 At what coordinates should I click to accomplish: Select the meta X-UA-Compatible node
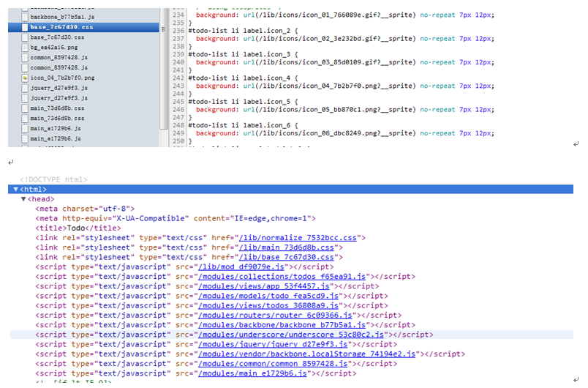tap(176, 218)
